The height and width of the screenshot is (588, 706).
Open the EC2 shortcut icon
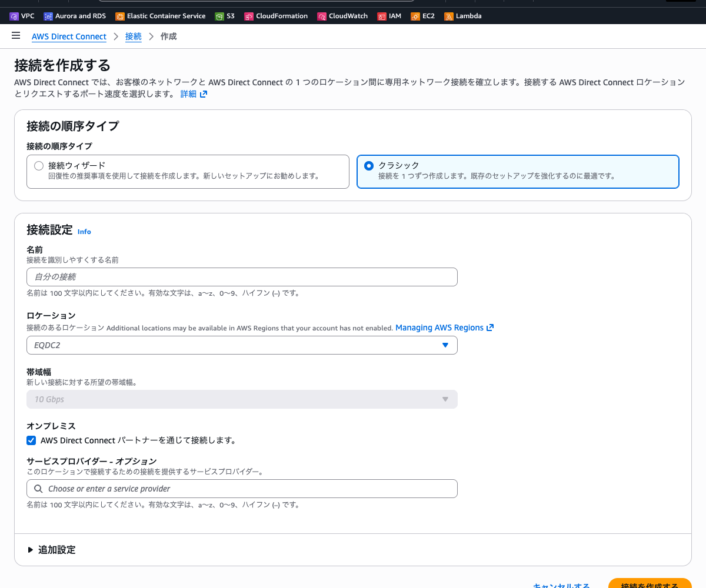pos(415,16)
